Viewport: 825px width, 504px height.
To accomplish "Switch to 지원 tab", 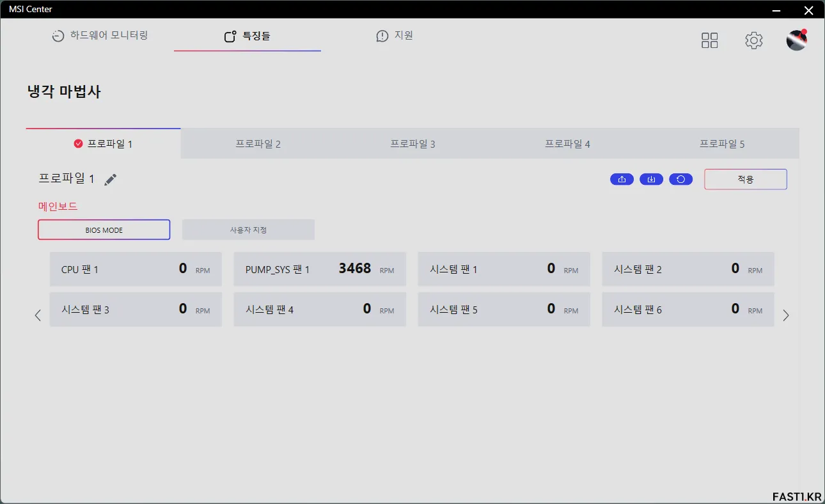I will coord(395,36).
